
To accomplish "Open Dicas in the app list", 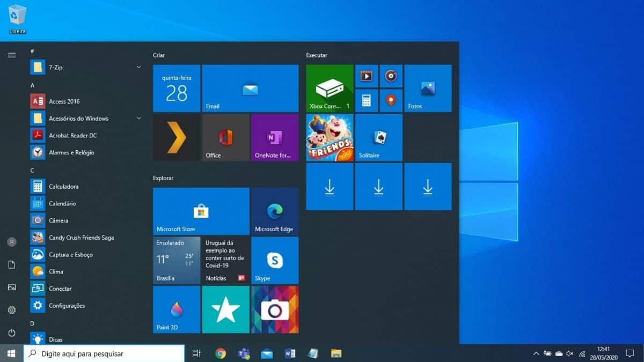I will (86, 339).
